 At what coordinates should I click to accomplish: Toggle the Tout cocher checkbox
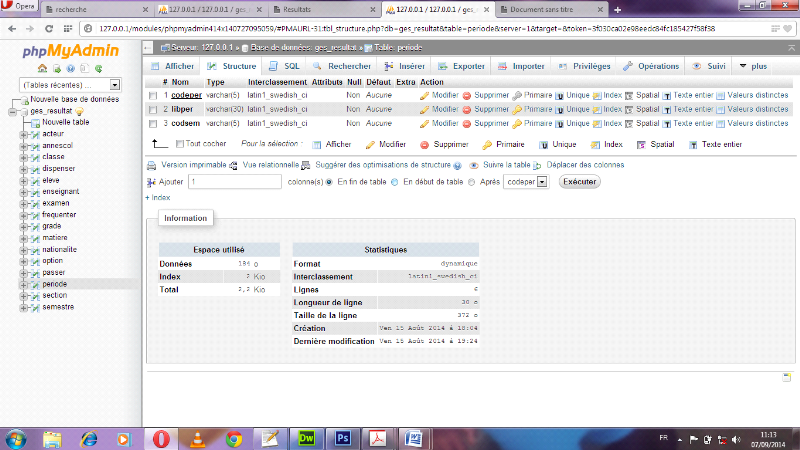tap(180, 144)
